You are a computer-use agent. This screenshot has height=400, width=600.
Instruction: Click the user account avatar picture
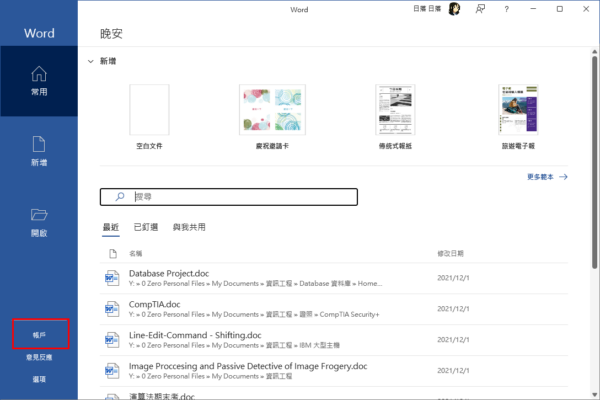coord(454,9)
